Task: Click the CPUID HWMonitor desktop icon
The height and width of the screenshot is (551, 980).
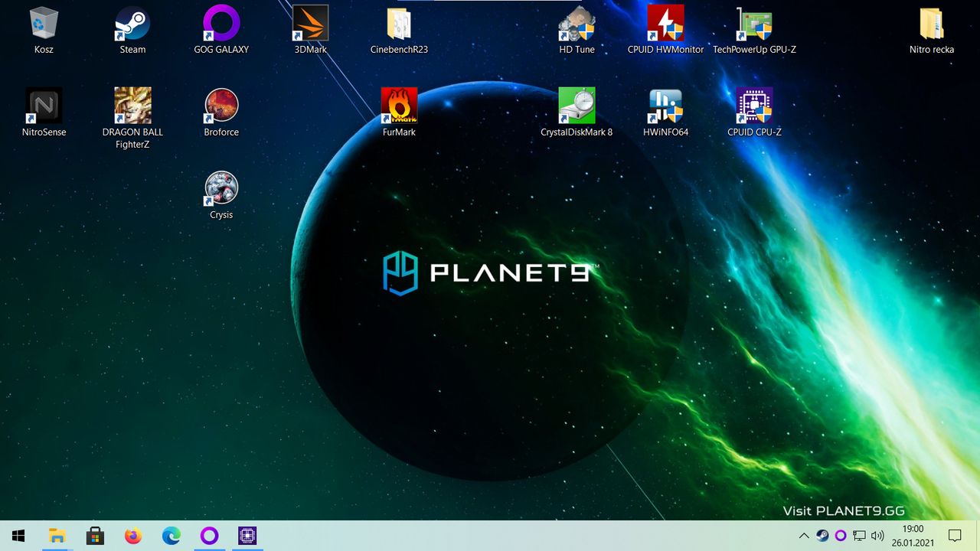Action: coord(665,31)
